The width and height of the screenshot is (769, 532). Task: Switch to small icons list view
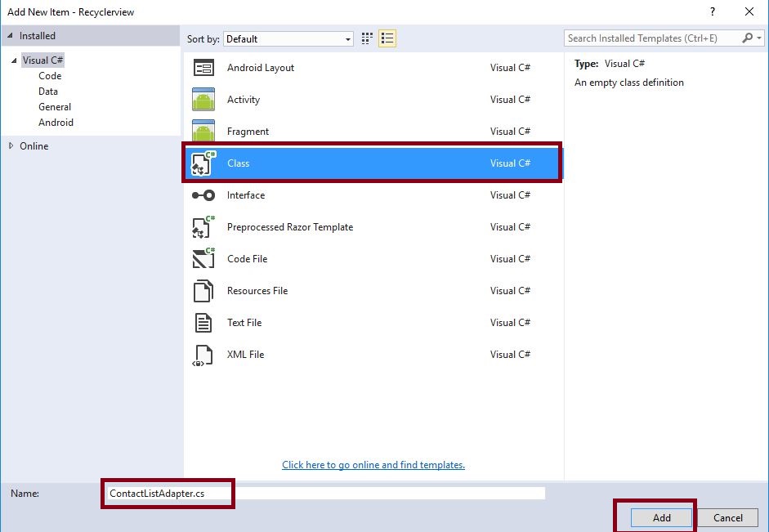click(387, 38)
